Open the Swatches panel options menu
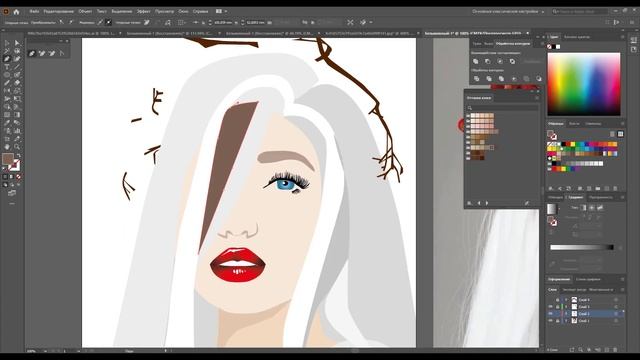The height and width of the screenshot is (360, 640). tap(622, 124)
